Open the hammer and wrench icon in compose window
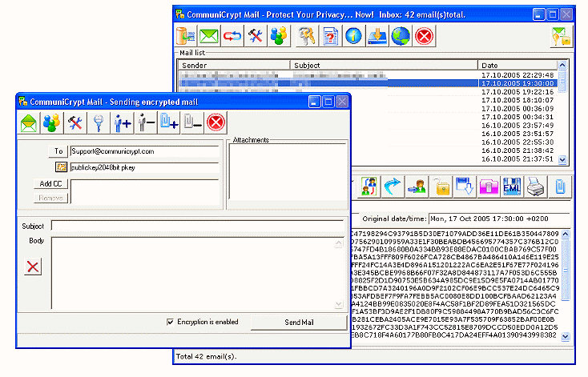The image size is (588, 377). [x=75, y=122]
